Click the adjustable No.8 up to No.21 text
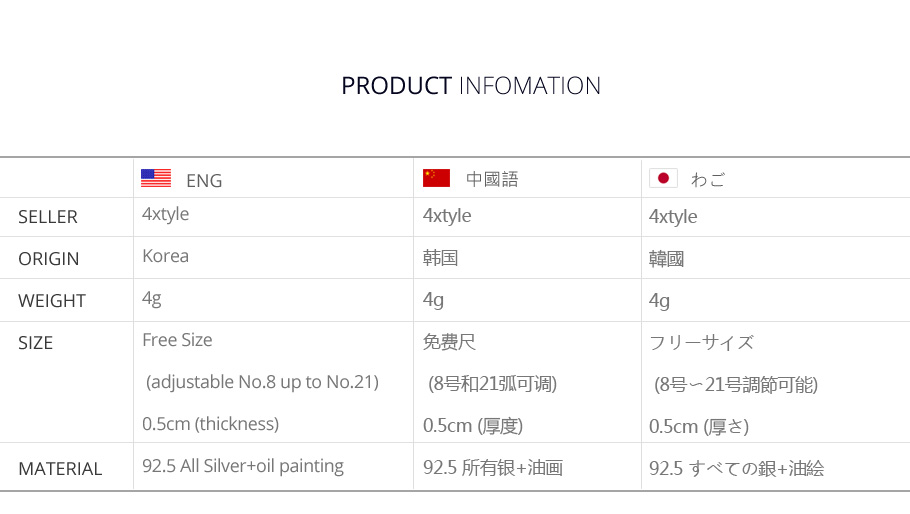Image resolution: width=910 pixels, height=514 pixels. tap(262, 382)
